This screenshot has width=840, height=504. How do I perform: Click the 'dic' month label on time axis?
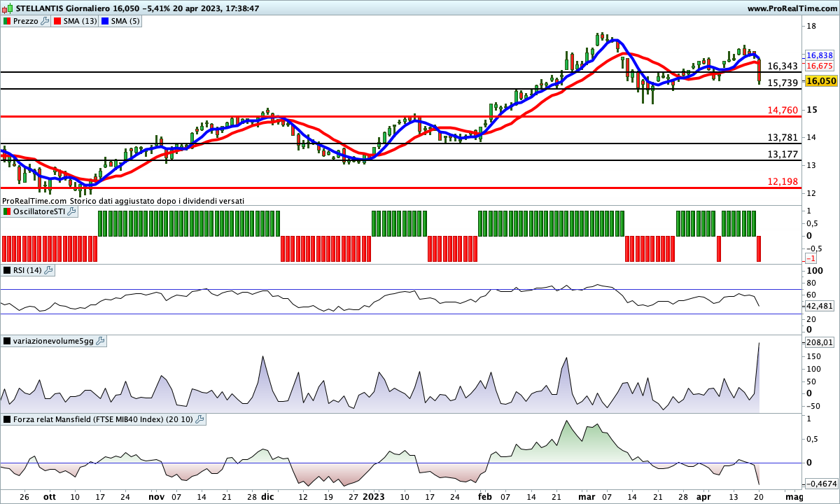[x=267, y=496]
